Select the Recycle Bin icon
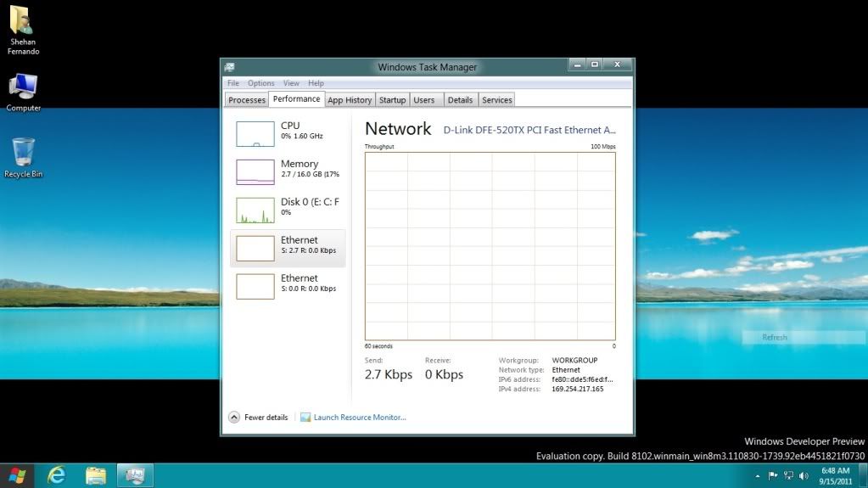The width and height of the screenshot is (868, 488). click(23, 158)
